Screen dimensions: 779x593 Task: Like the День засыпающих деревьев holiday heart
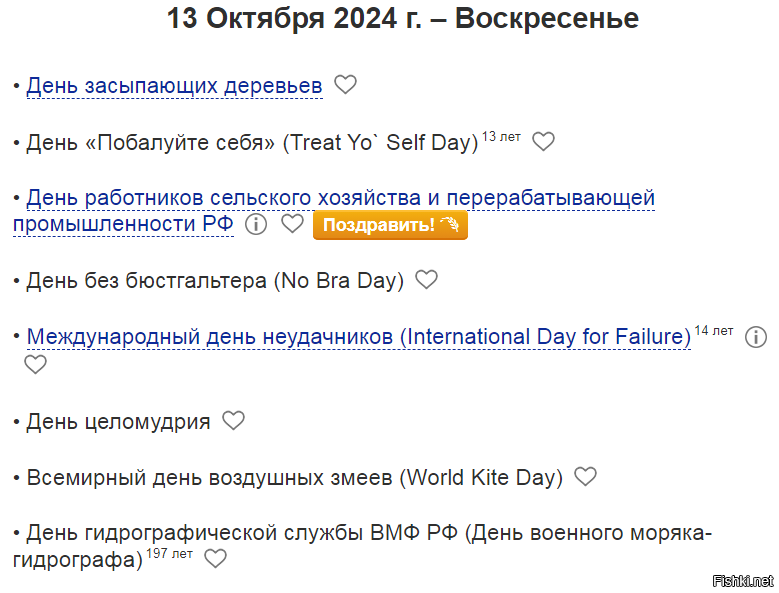pos(345,84)
